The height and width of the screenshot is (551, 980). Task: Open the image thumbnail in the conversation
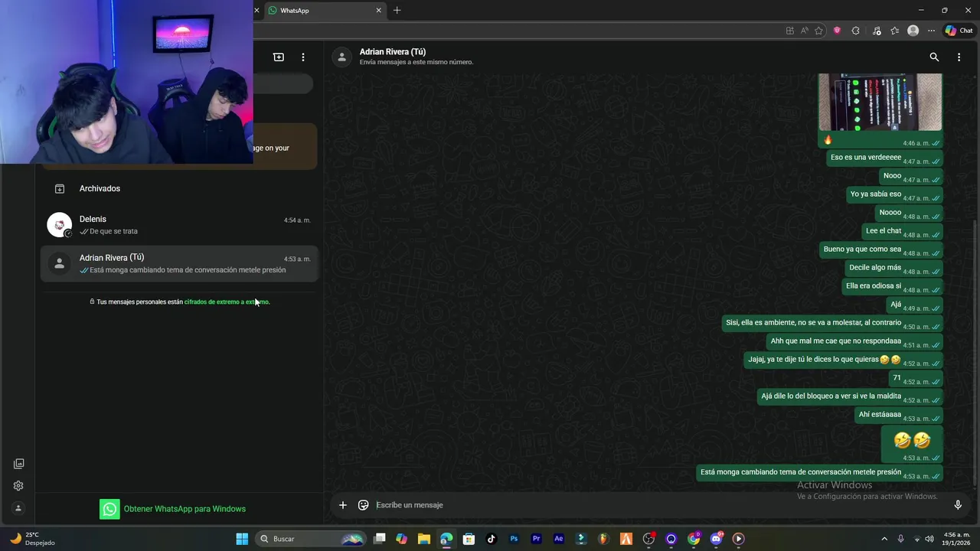(x=880, y=102)
